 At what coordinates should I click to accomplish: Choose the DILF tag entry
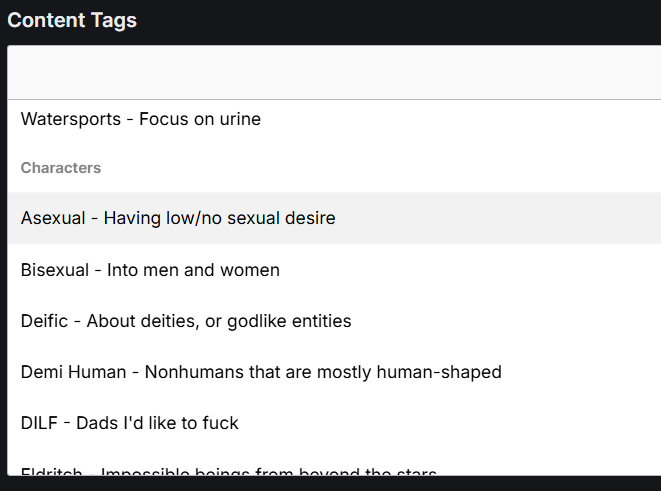[x=130, y=423]
